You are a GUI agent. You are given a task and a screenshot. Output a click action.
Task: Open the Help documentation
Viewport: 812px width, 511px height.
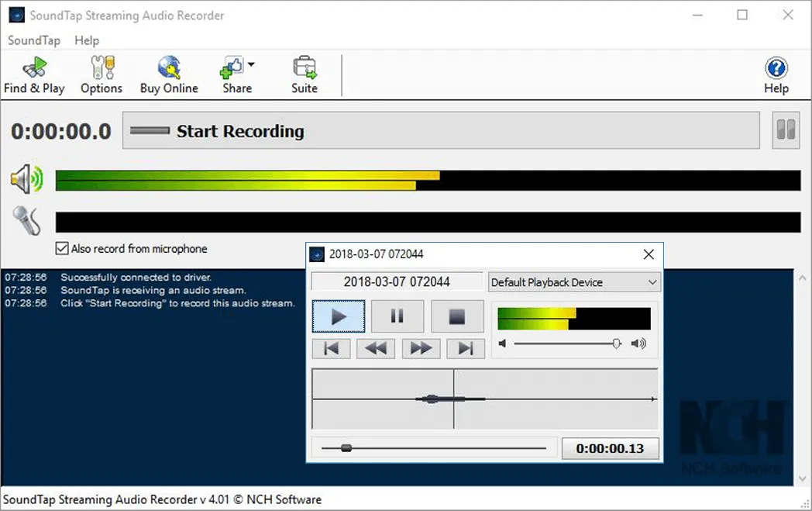click(776, 74)
